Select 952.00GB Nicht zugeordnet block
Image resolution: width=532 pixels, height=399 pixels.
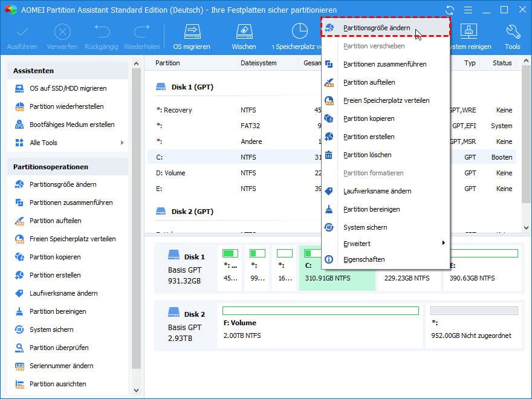(474, 326)
